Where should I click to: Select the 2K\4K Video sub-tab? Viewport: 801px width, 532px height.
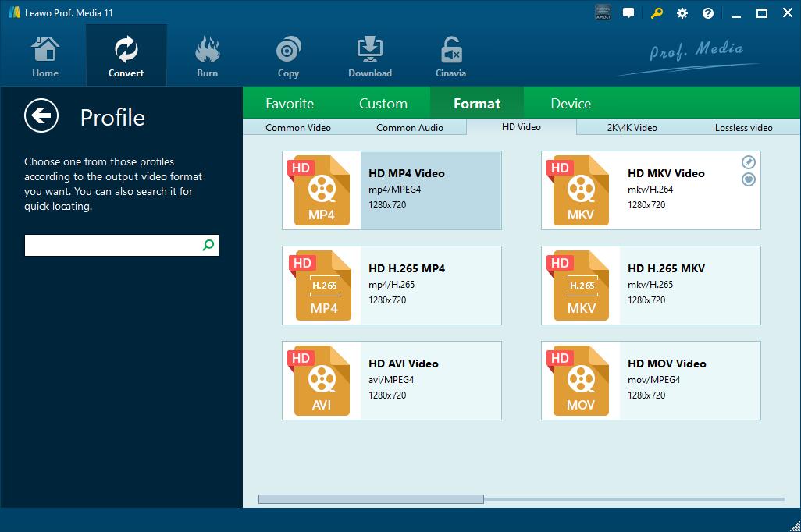[x=632, y=127]
